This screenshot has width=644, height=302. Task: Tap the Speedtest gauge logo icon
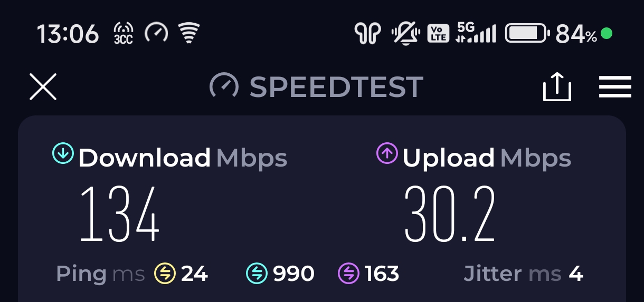[x=224, y=86]
